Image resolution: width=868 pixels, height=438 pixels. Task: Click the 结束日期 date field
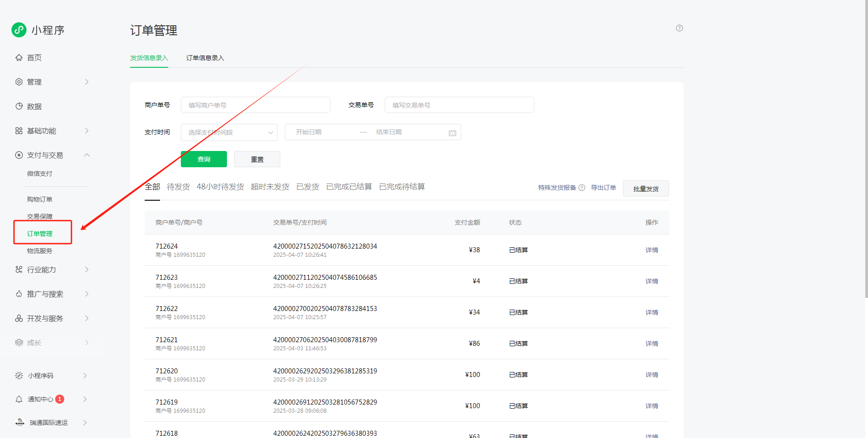tap(389, 132)
